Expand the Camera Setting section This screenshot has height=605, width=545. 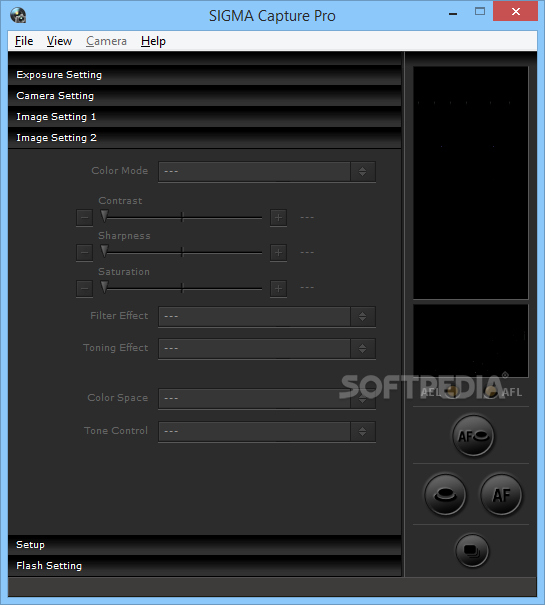coord(205,96)
